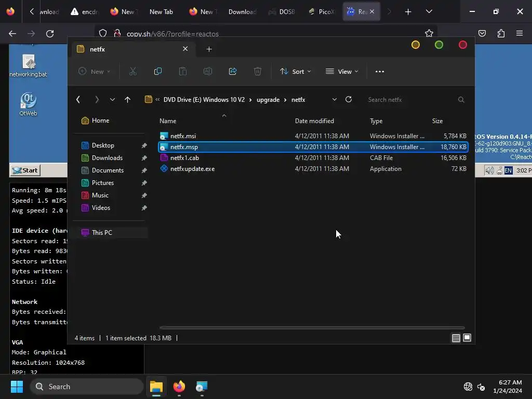The width and height of the screenshot is (532, 399).
Task: Go up one folder level
Action: [127, 99]
